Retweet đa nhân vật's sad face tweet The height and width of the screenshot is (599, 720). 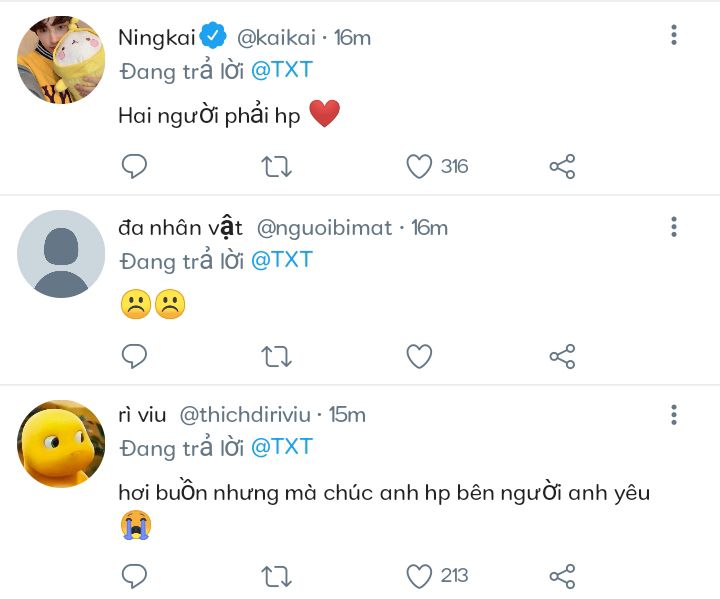(276, 355)
